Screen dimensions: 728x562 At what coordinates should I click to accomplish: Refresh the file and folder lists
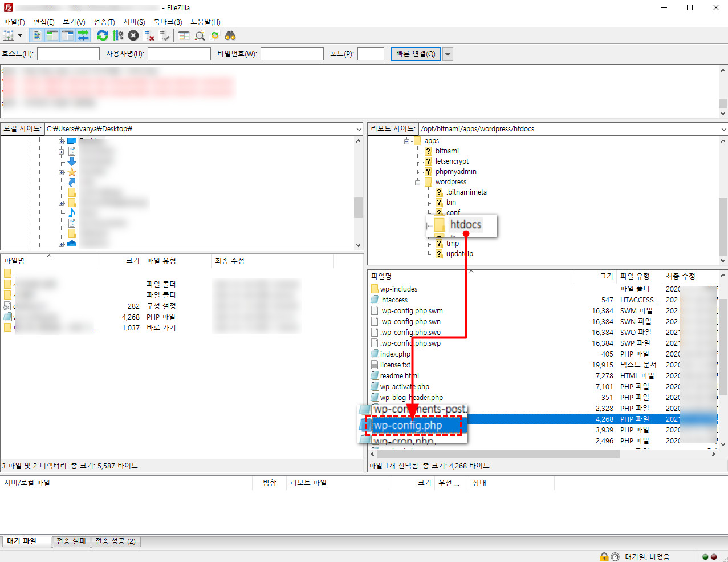click(x=102, y=35)
